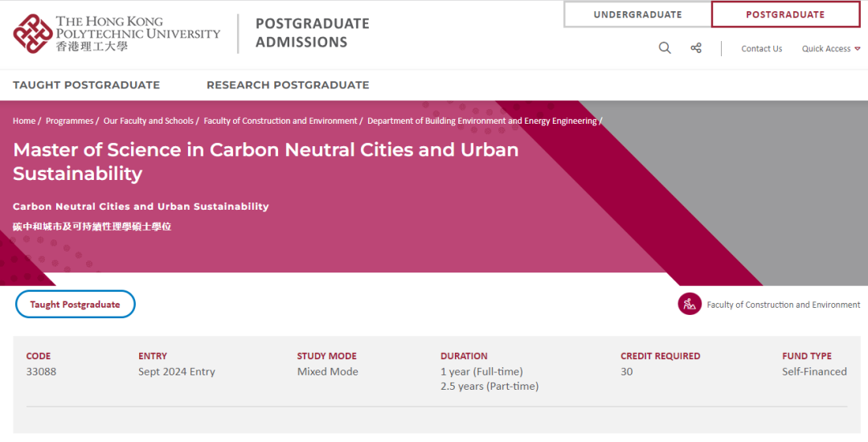Image resolution: width=868 pixels, height=442 pixels.
Task: Expand the Quick Access dropdown
Action: coord(831,49)
